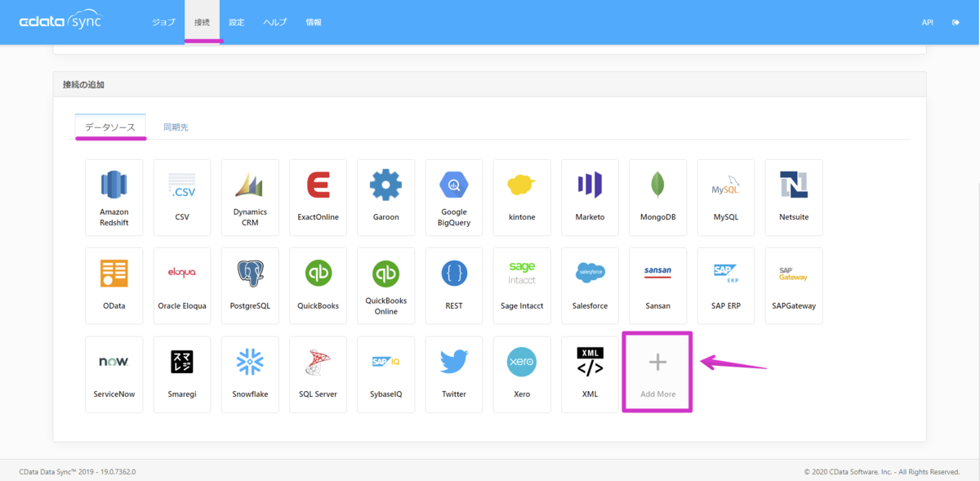This screenshot has width=980, height=481.
Task: Select the QuickBooks connector tile
Action: 318,286
